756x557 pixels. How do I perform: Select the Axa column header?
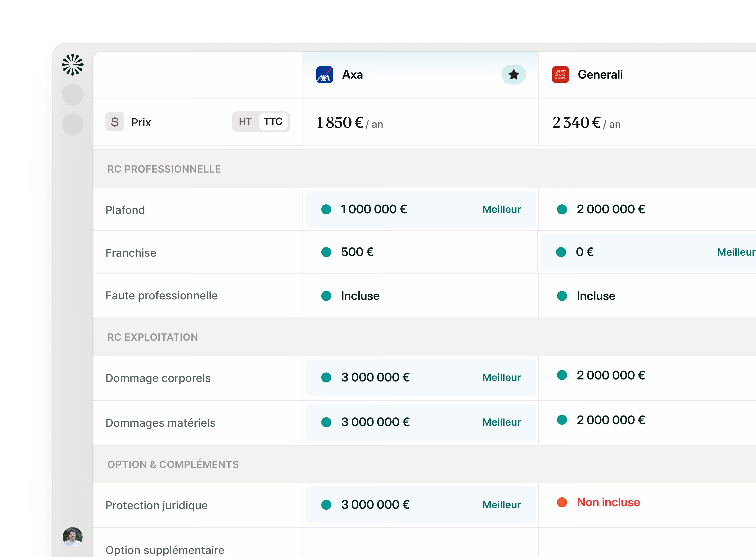point(352,75)
